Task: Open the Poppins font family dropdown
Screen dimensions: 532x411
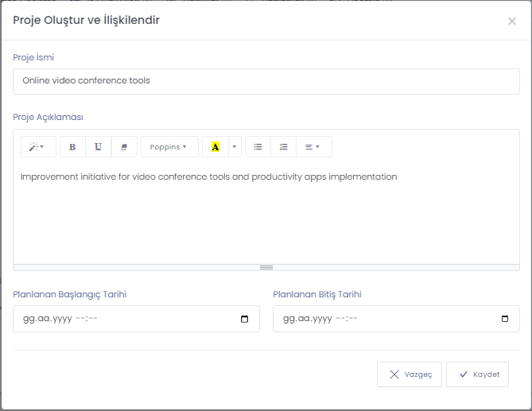Action: click(x=169, y=147)
